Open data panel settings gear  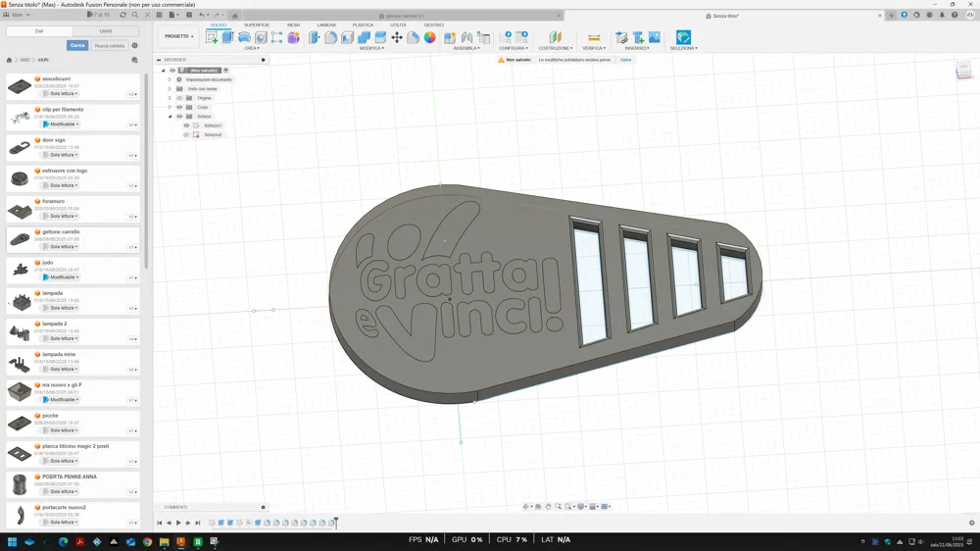(x=134, y=46)
